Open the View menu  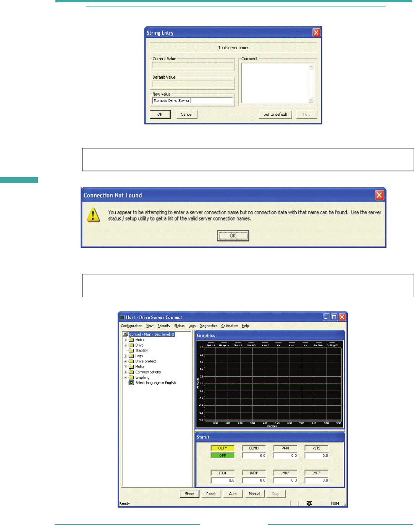coord(150,326)
